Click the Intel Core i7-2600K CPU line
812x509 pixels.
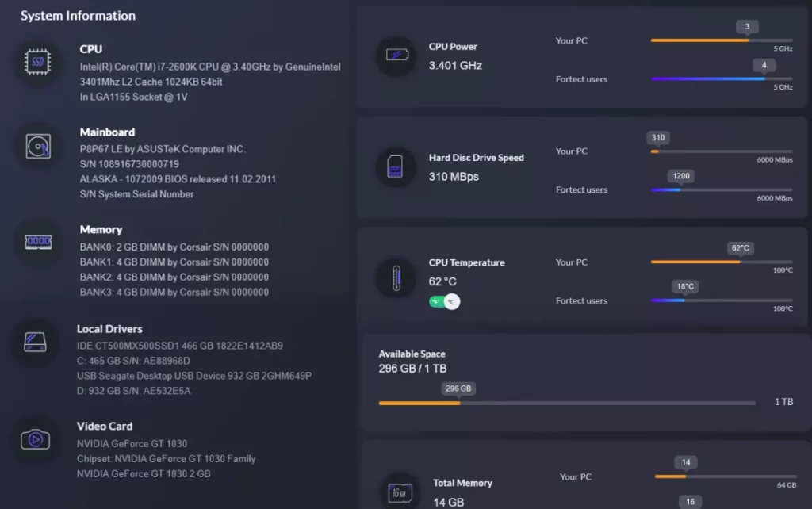(209, 67)
